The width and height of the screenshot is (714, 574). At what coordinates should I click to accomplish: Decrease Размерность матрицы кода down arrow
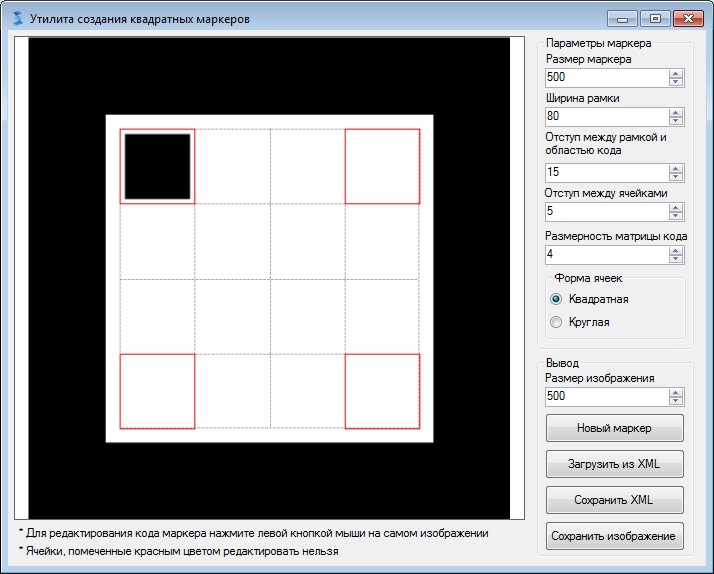(676, 259)
